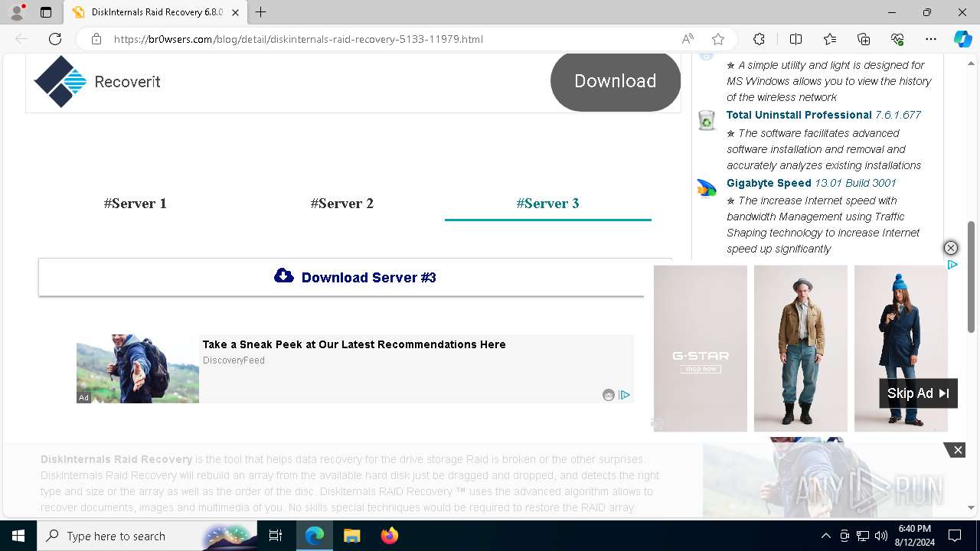Open Total Uninstall Professional link

[x=799, y=115]
